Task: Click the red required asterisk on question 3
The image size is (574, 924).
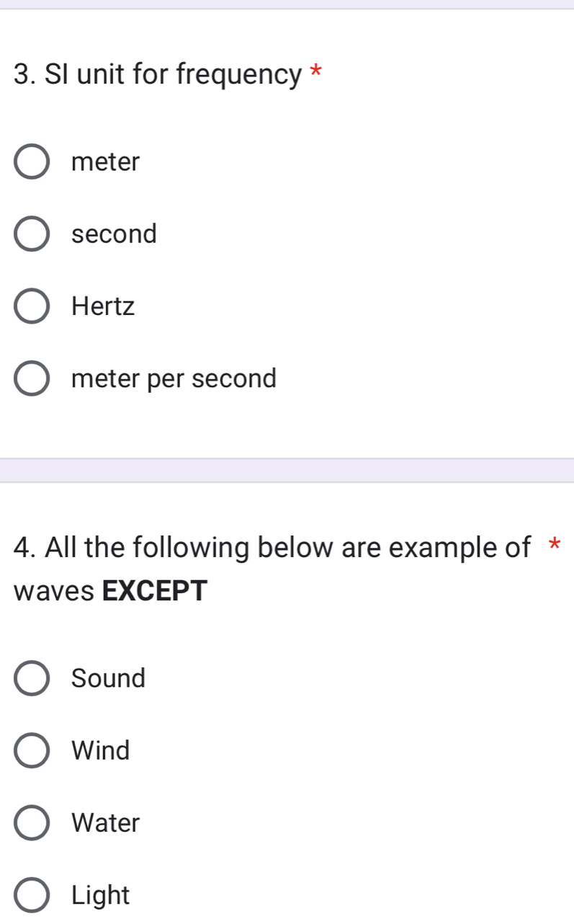Action: click(x=315, y=72)
